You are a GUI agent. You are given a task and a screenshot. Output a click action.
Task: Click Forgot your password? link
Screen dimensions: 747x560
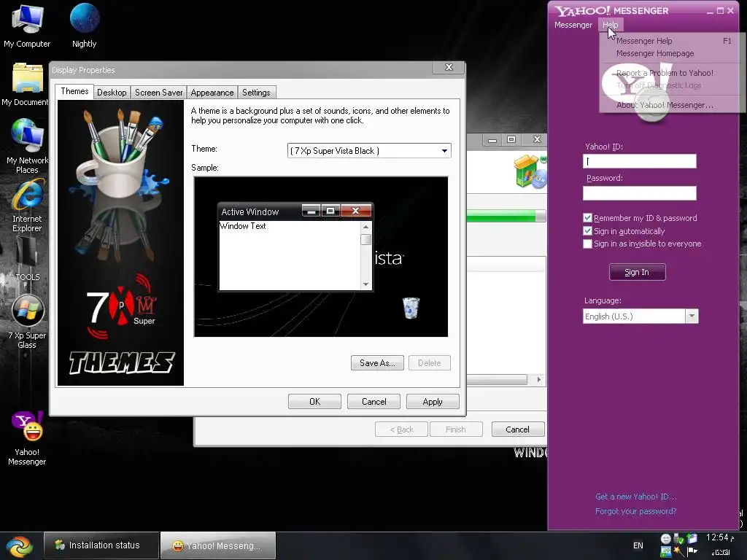pos(635,511)
